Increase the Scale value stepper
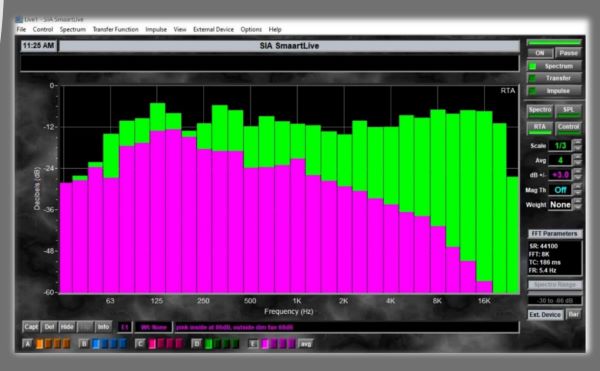The height and width of the screenshot is (371, 600). click(578, 142)
